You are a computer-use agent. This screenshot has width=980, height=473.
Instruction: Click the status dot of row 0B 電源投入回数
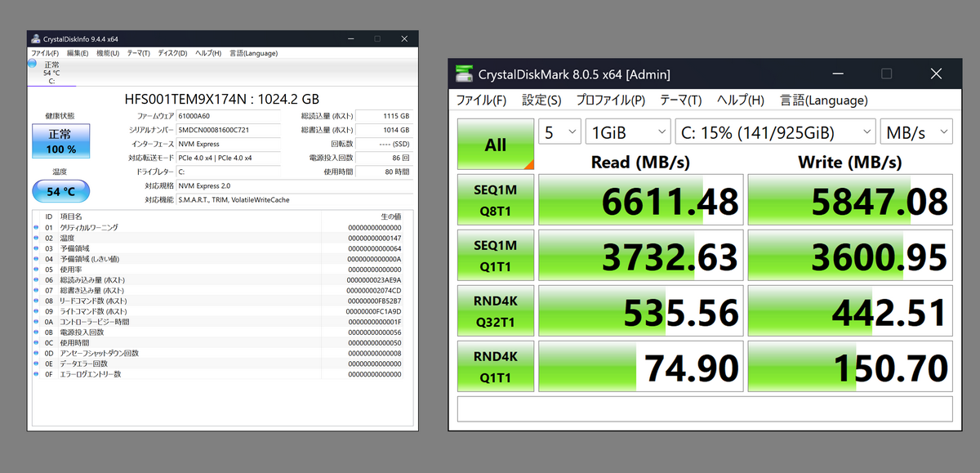35,332
